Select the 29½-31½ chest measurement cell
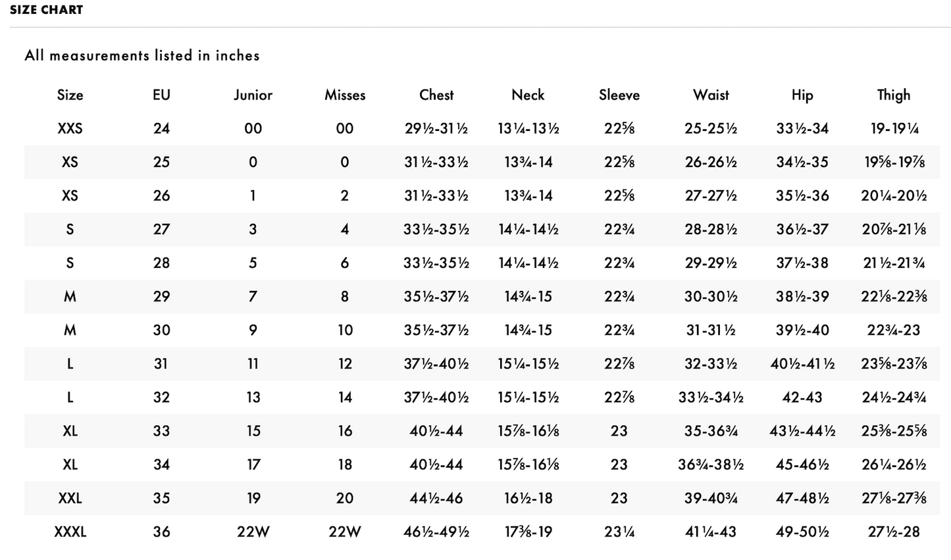951x560 pixels. coord(436,128)
